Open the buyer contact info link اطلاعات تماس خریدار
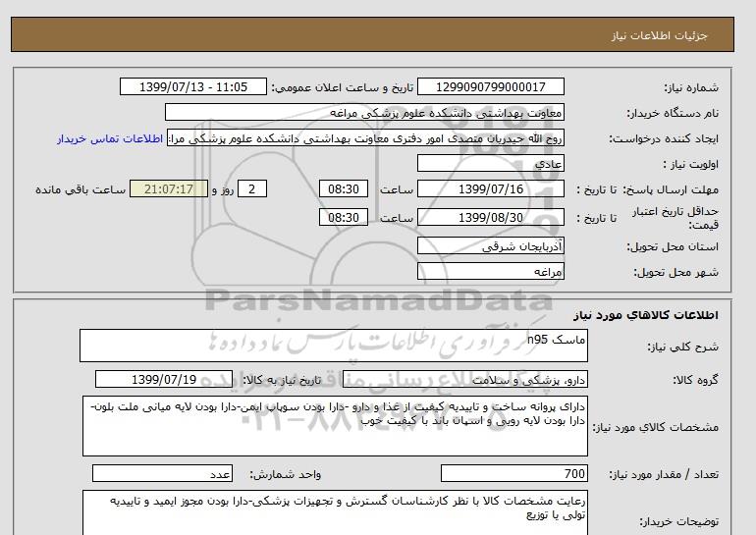The image size is (756, 535). [110, 138]
